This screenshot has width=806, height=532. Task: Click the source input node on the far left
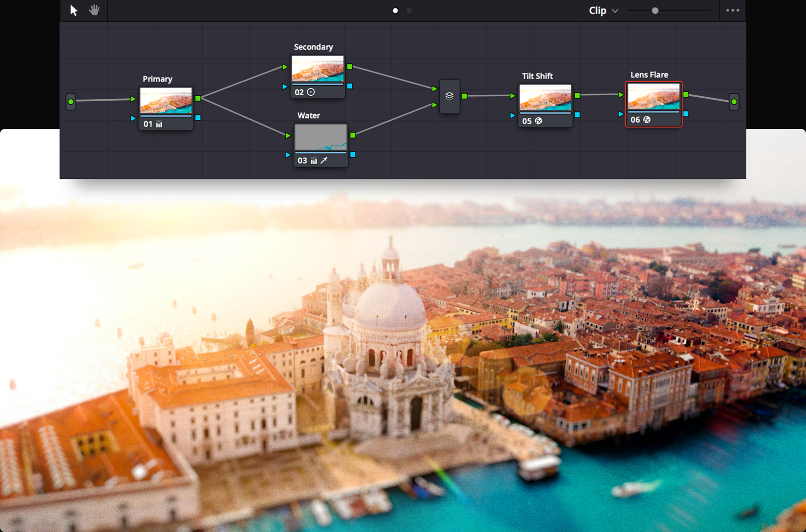tap(71, 102)
